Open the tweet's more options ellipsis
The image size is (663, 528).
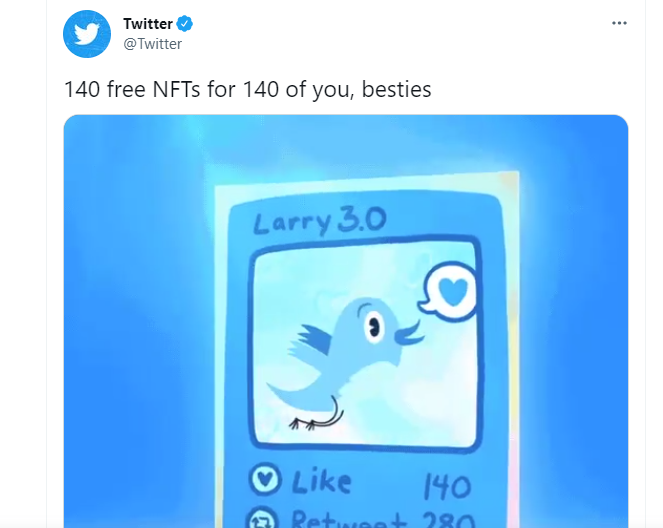tap(619, 23)
